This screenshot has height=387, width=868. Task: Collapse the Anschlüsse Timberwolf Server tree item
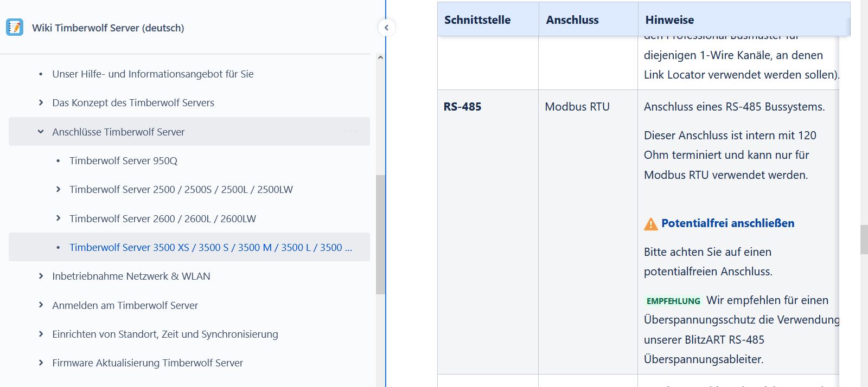click(x=41, y=132)
